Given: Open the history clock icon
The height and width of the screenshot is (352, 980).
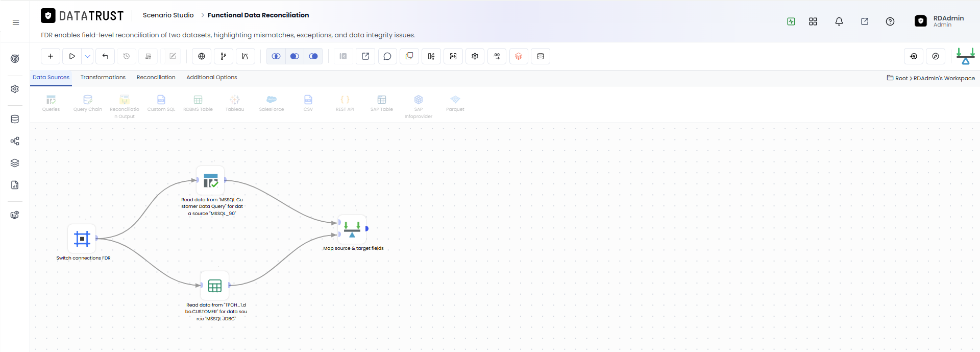Looking at the screenshot, I should coord(127,56).
